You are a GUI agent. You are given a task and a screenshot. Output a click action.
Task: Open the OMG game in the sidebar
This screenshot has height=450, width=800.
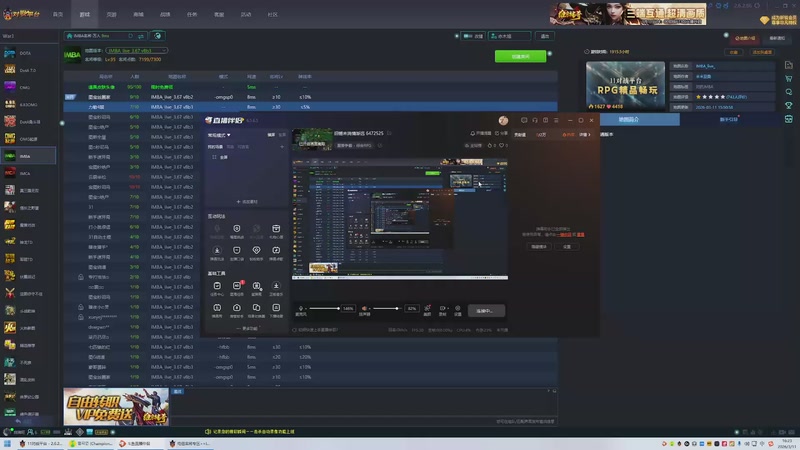(x=28, y=87)
